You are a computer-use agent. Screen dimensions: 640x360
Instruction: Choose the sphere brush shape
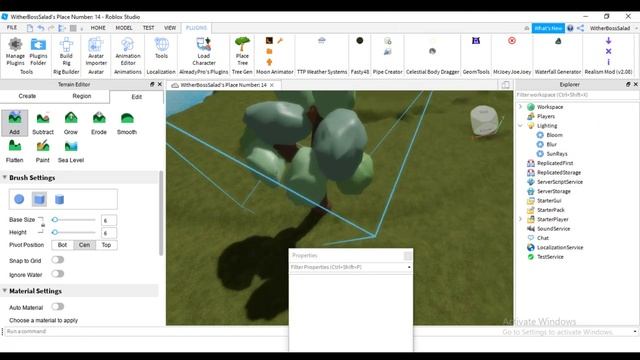[x=19, y=199]
